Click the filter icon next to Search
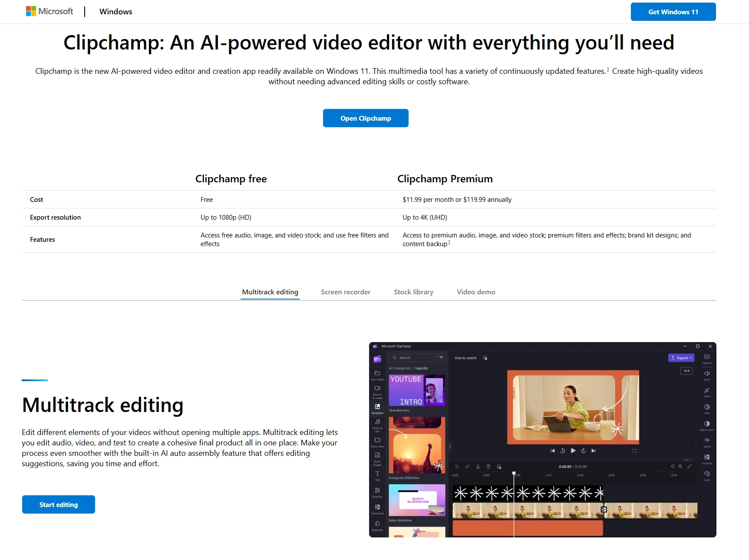This screenshot has width=749, height=560. 441,357
